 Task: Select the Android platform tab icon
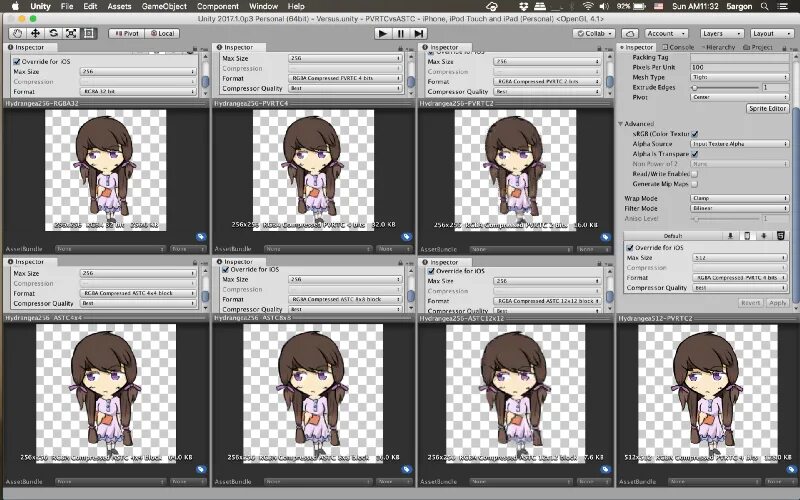[764, 236]
